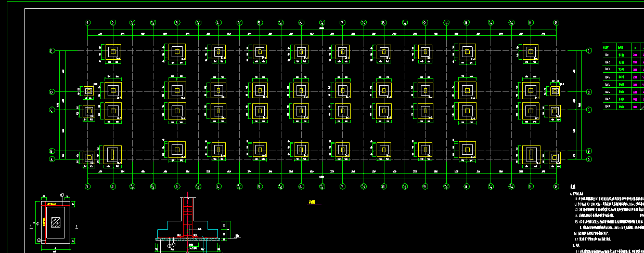Click the footing schedule table header row
The height and width of the screenshot is (253, 644).
pyautogui.click(x=623, y=46)
